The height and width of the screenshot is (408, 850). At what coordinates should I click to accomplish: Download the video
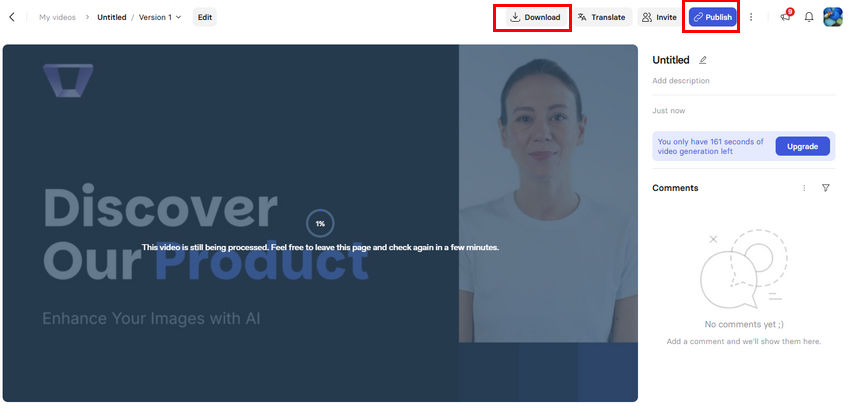(536, 17)
